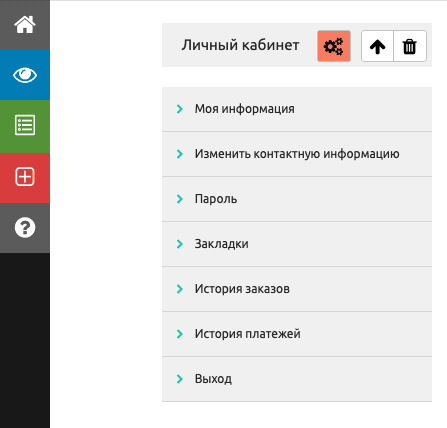Image resolution: width=447 pixels, height=428 pixels.
Task: Click chevron beside История платежей
Action: (180, 334)
